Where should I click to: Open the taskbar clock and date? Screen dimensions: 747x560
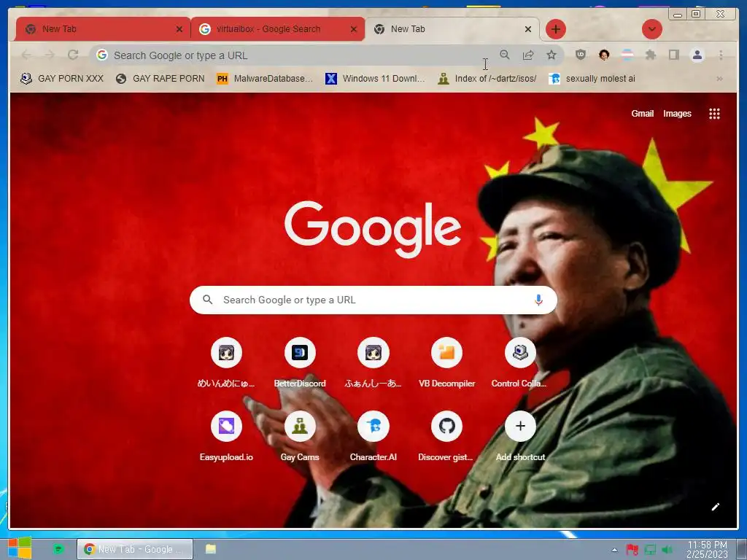(x=706, y=549)
